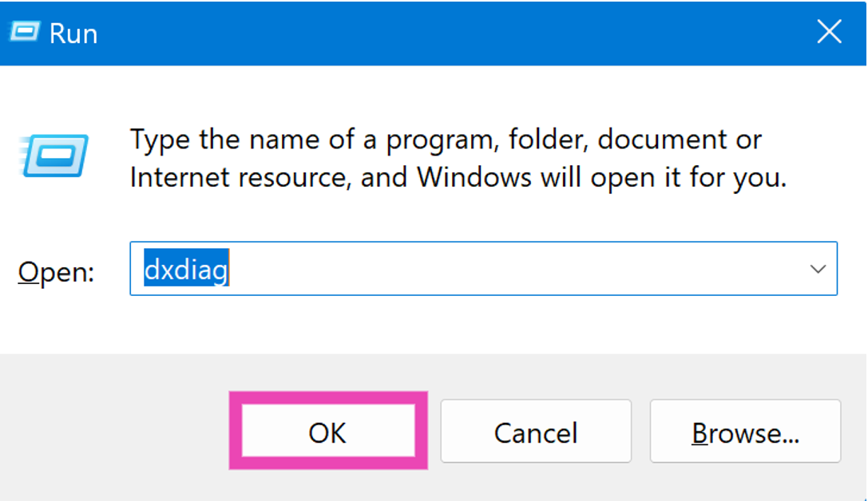The image size is (868, 501).
Task: Click the small Run icon in title bar
Action: 22,33
